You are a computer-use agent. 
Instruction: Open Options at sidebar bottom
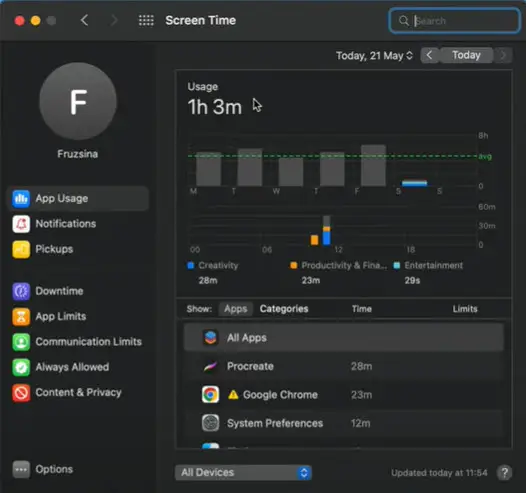coord(43,469)
